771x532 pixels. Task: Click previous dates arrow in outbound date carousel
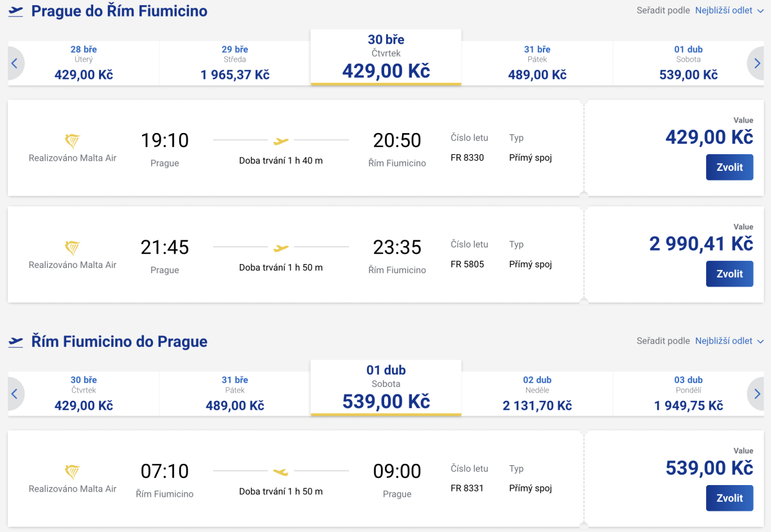tap(15, 63)
